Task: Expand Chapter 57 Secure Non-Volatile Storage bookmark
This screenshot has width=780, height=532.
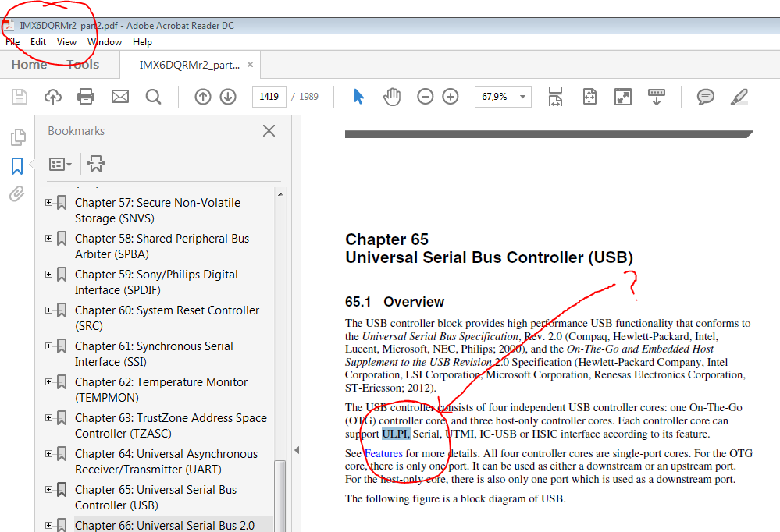Action: pyautogui.click(x=48, y=202)
